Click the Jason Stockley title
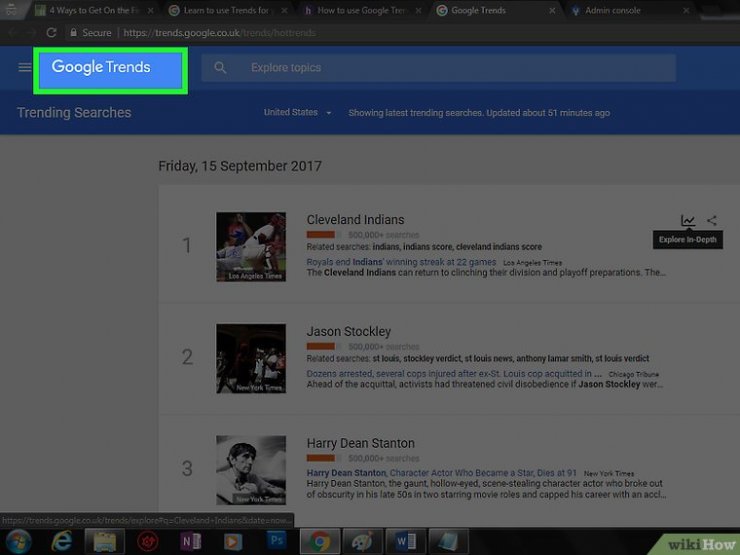The image size is (740, 555). tap(349, 331)
